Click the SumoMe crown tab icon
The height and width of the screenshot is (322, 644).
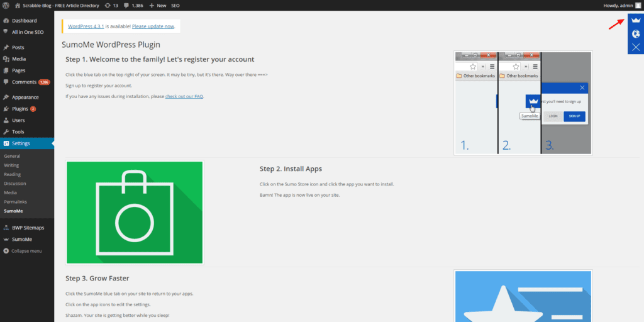tap(636, 20)
